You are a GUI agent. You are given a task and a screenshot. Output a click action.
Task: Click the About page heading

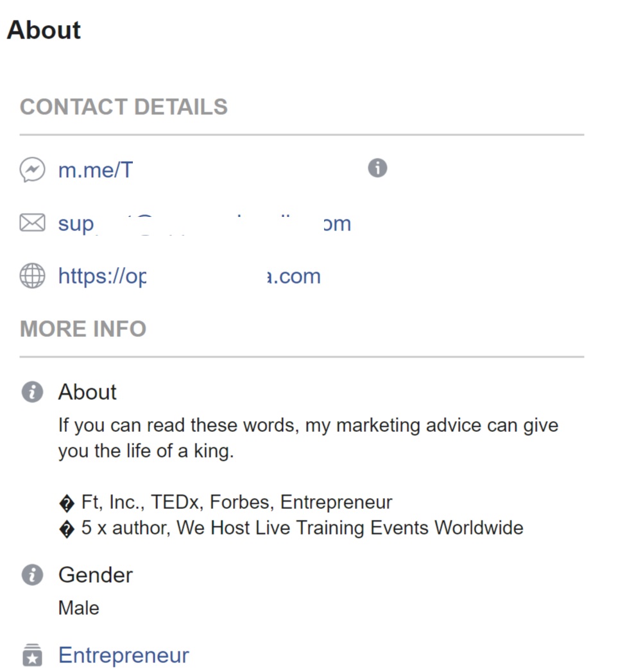(44, 30)
